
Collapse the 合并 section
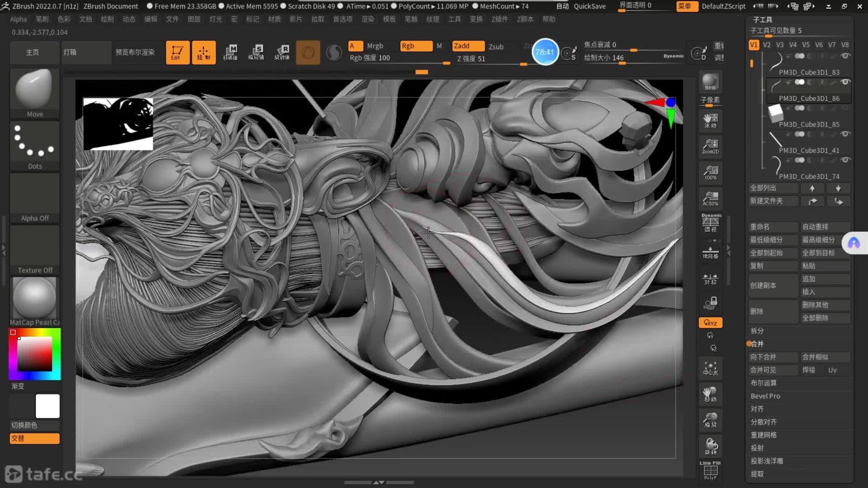[x=757, y=344]
